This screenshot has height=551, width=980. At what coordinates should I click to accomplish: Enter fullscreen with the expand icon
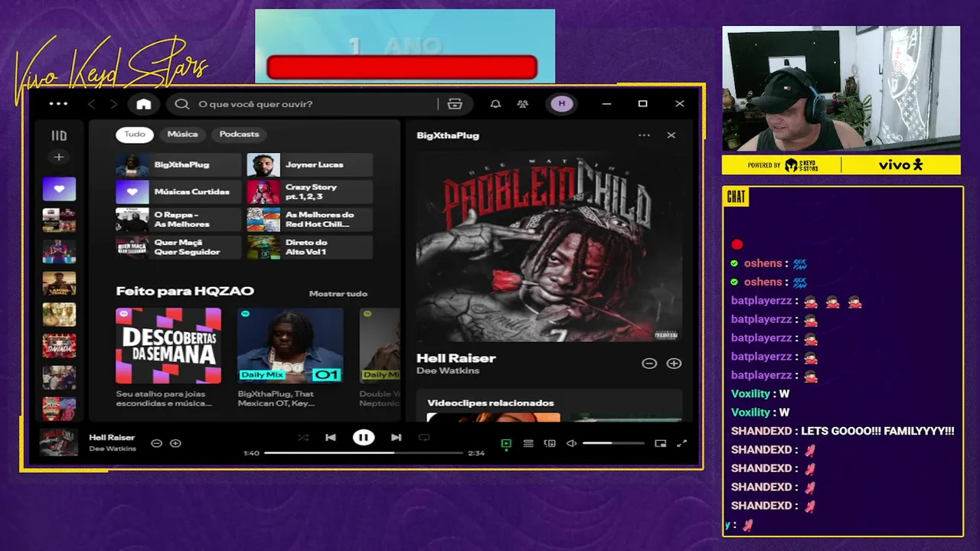[x=681, y=443]
